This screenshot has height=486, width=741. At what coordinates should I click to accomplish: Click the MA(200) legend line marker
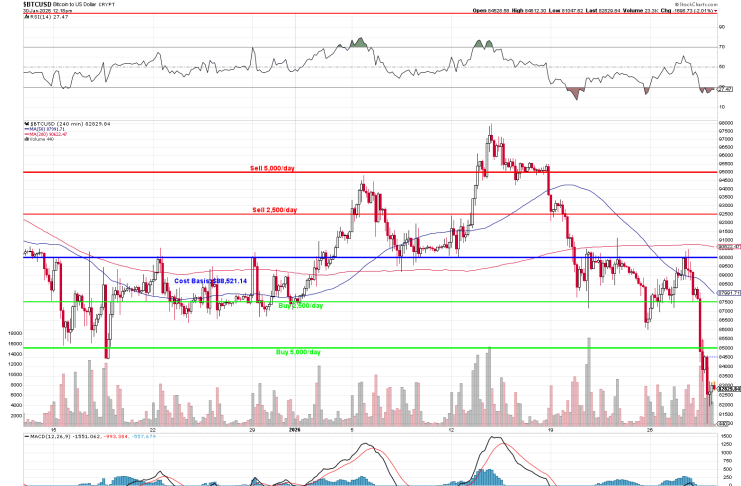(x=27, y=135)
